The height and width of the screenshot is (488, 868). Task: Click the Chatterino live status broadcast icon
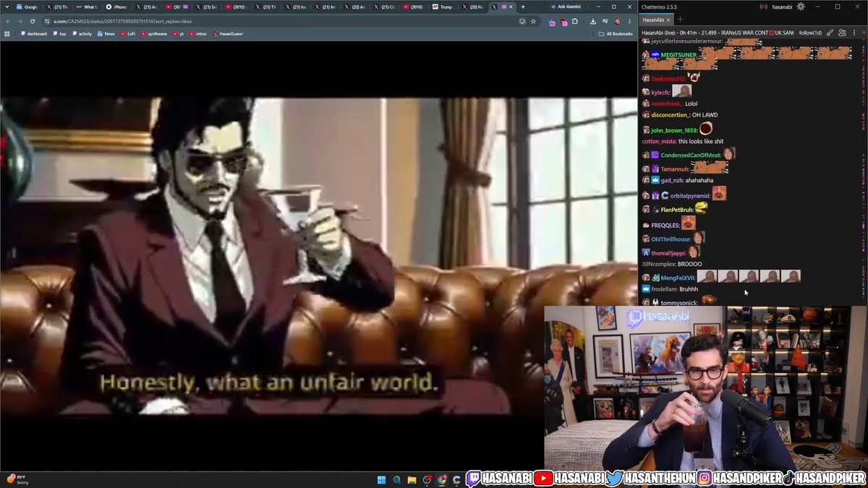[x=762, y=7]
